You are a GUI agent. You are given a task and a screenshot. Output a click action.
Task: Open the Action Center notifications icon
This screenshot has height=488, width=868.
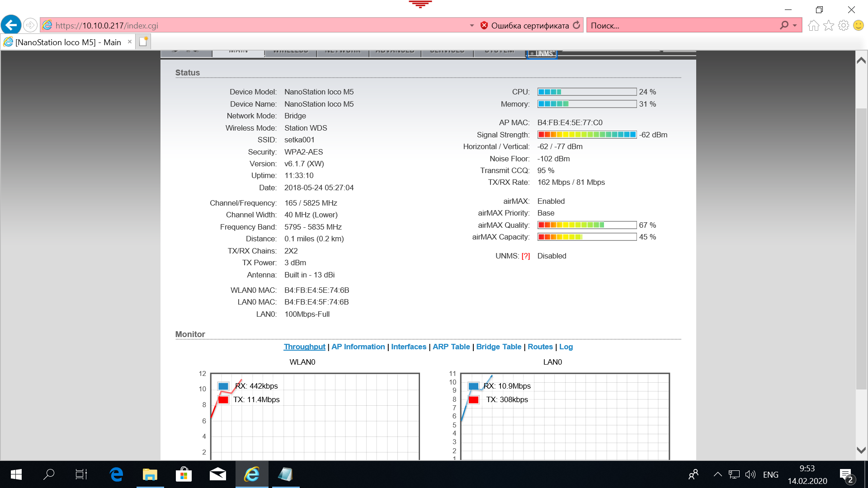point(847,475)
